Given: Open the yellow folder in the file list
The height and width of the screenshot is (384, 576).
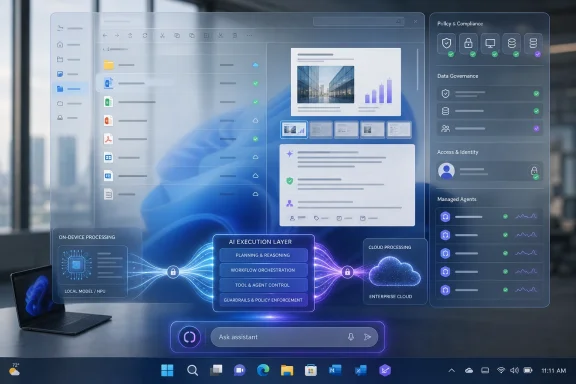Looking at the screenshot, I should point(108,65).
